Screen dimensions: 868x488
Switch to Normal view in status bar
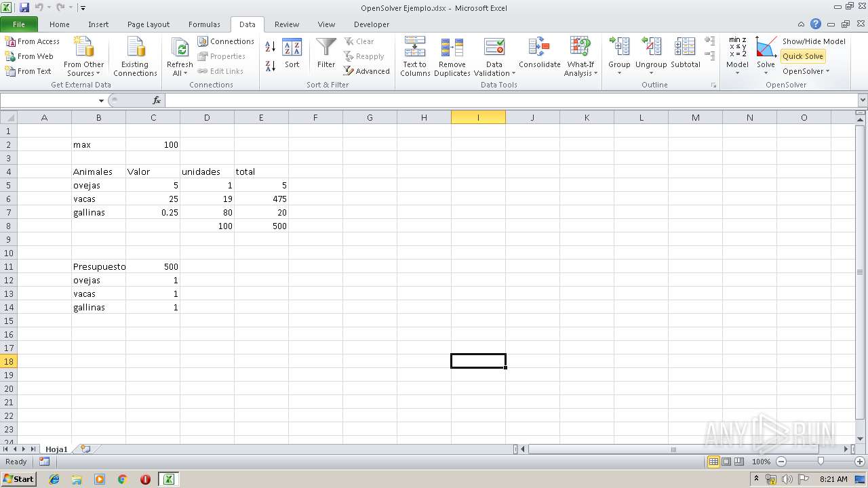pyautogui.click(x=713, y=462)
